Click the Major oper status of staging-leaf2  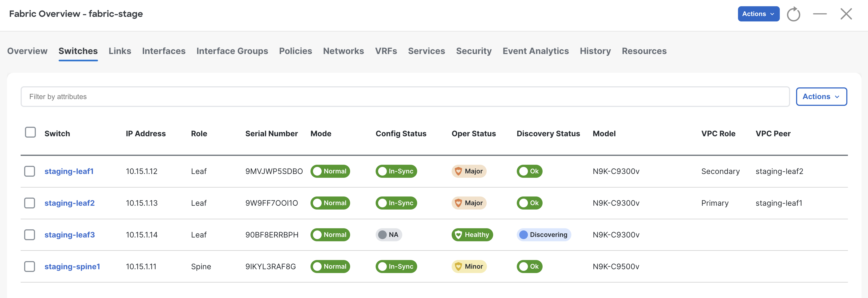pyautogui.click(x=469, y=203)
